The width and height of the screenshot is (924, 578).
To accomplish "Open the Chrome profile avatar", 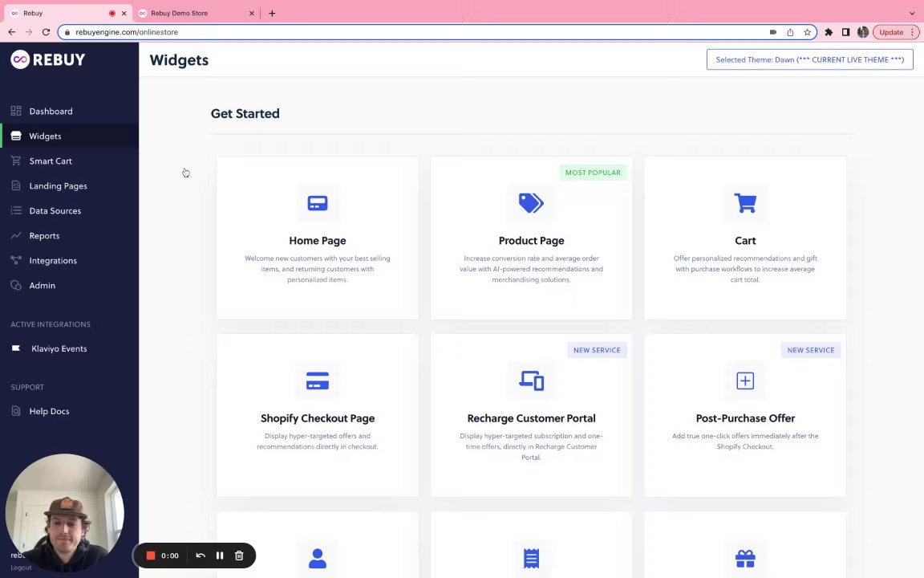I will click(863, 32).
